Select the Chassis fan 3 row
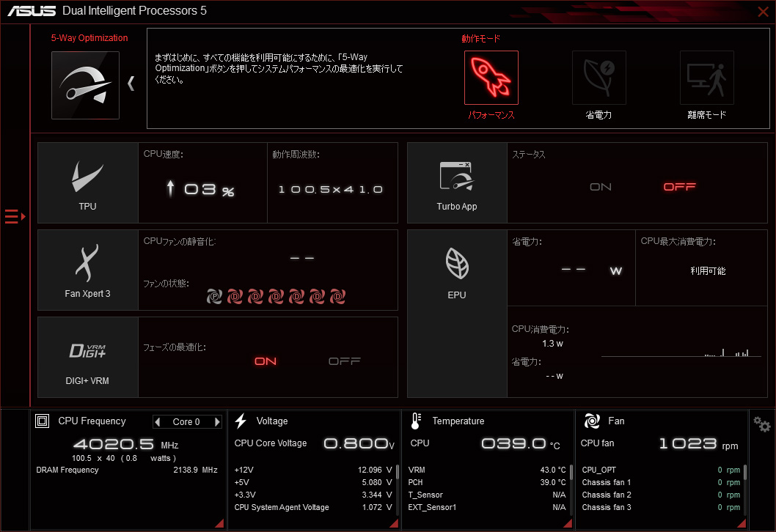This screenshot has height=532, width=776. [661, 507]
